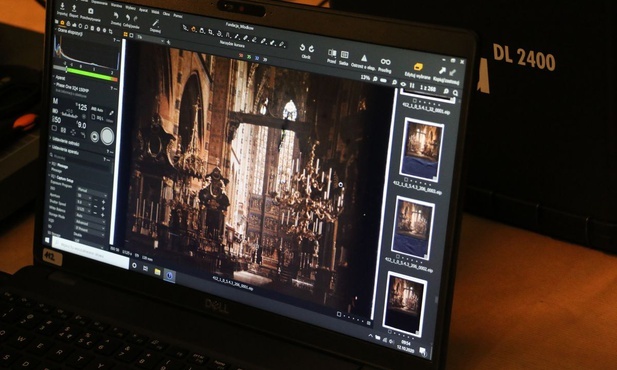Click the Capture One taskbar icon

pyautogui.click(x=170, y=276)
